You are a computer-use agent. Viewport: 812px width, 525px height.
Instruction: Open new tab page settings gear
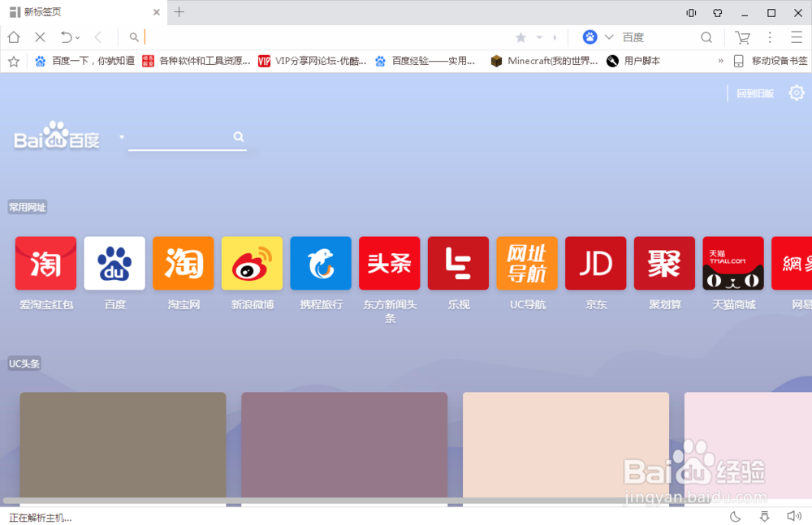(797, 93)
